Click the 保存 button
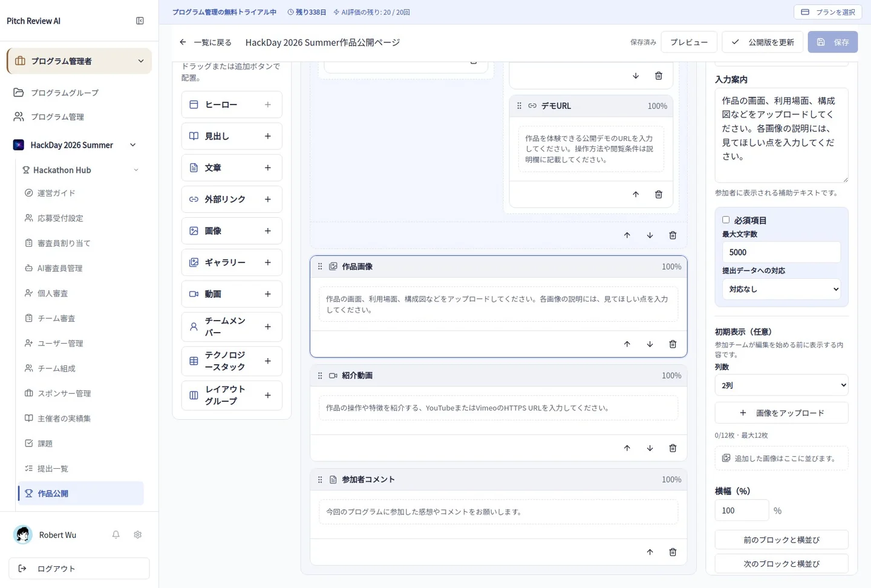Viewport: 871px width, 588px height. (x=832, y=42)
